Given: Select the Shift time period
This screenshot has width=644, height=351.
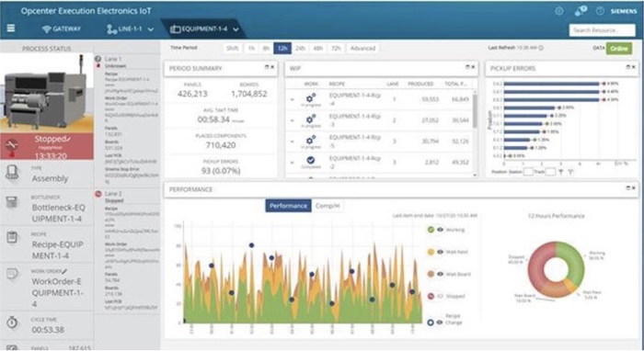Looking at the screenshot, I should (x=232, y=48).
